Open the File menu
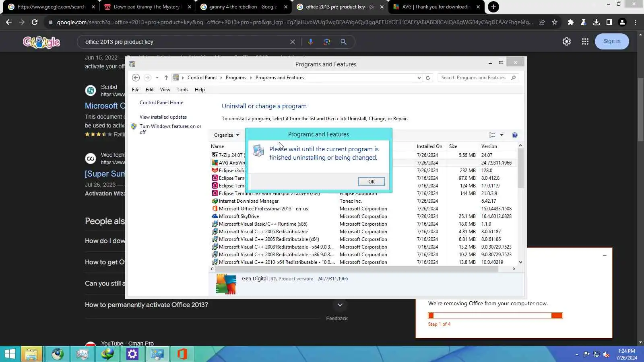 point(136,90)
